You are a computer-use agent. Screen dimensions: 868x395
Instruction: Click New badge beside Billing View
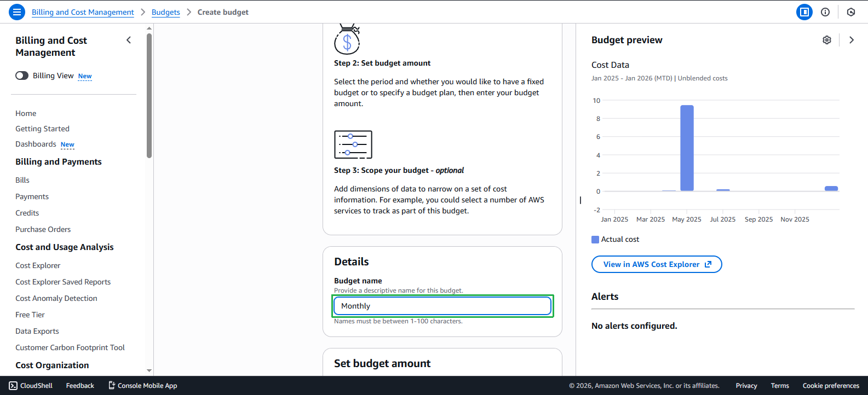85,76
